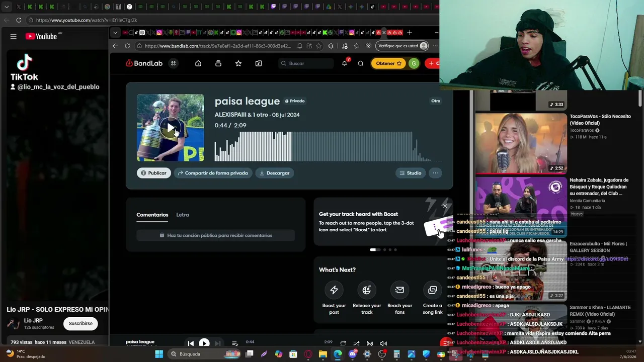Switch to the Letra tab

[183, 215]
